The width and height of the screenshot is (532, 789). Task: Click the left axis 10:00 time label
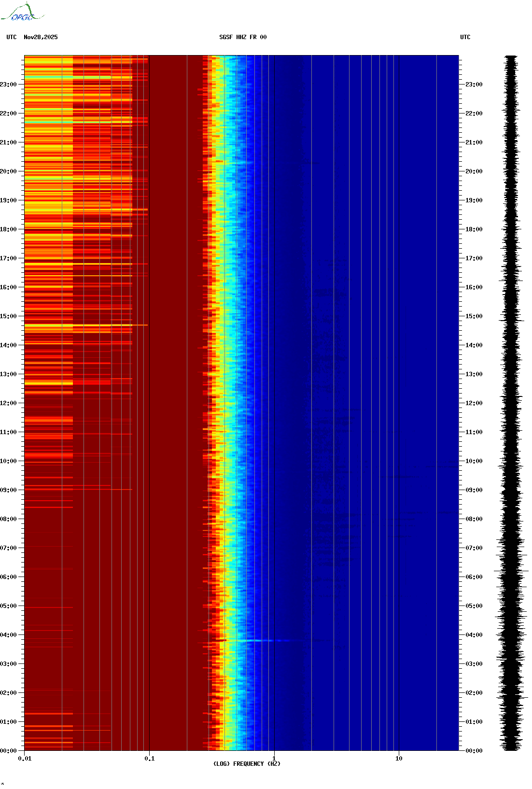(x=8, y=461)
